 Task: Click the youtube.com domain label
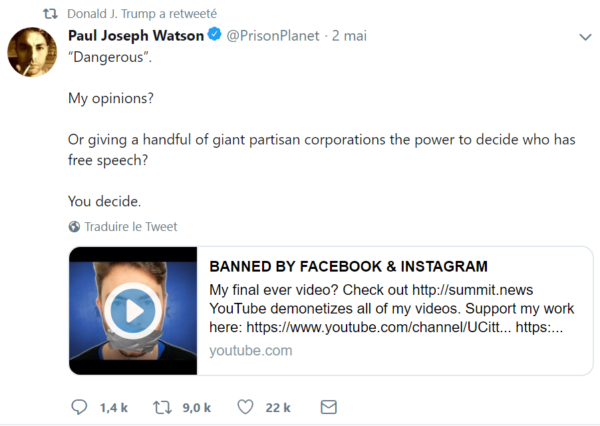coord(251,350)
